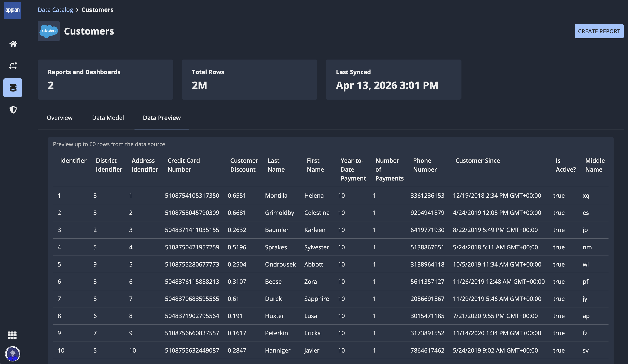Click the Reports and Dashboards card
The image size is (628, 364).
[x=106, y=79]
